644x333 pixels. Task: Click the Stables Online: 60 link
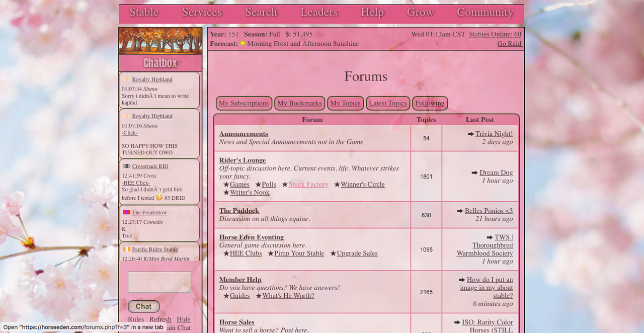[495, 34]
